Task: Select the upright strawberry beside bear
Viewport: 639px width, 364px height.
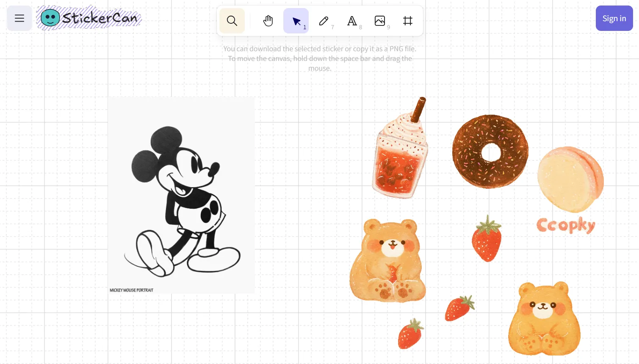Action: pos(487,238)
